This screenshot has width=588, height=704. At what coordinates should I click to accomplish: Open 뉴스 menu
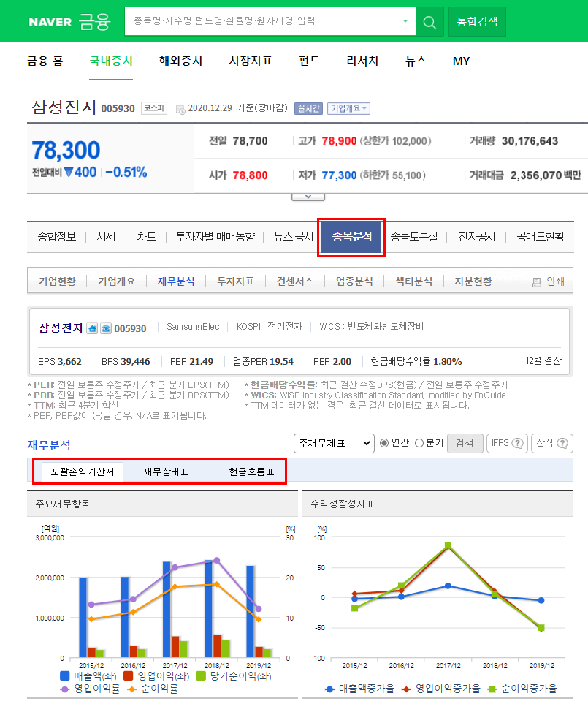point(416,61)
